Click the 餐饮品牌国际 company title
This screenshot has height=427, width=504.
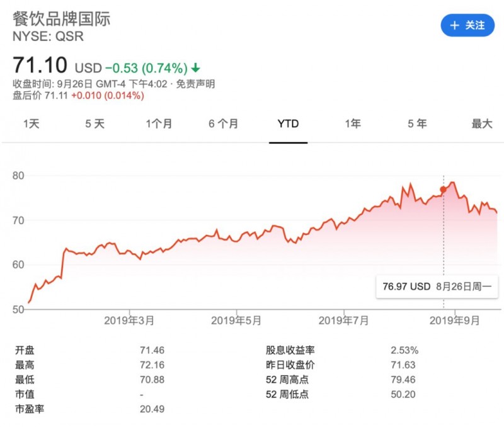tap(61, 19)
